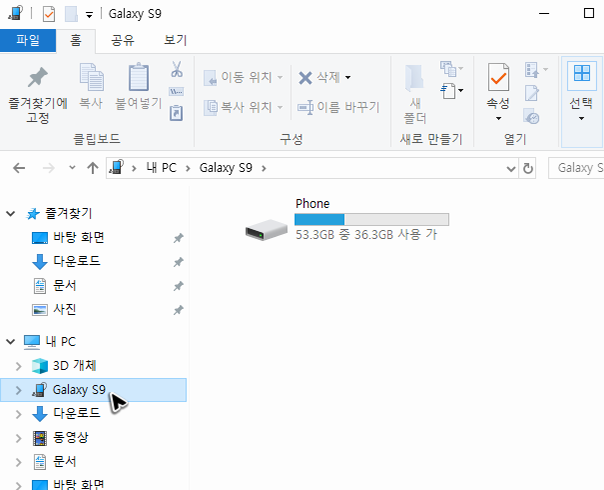Open recent locations dropdown chevron
This screenshot has height=490, width=604.
pos(72,168)
